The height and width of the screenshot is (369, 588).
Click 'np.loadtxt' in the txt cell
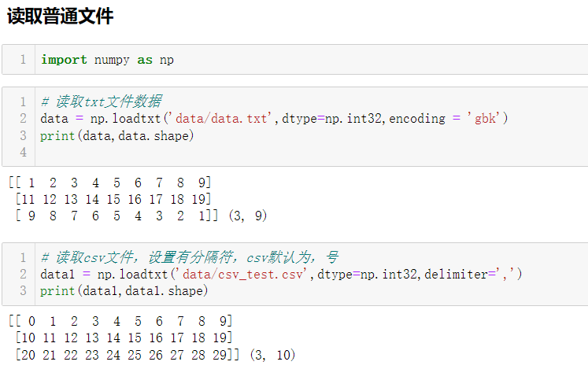pos(124,118)
